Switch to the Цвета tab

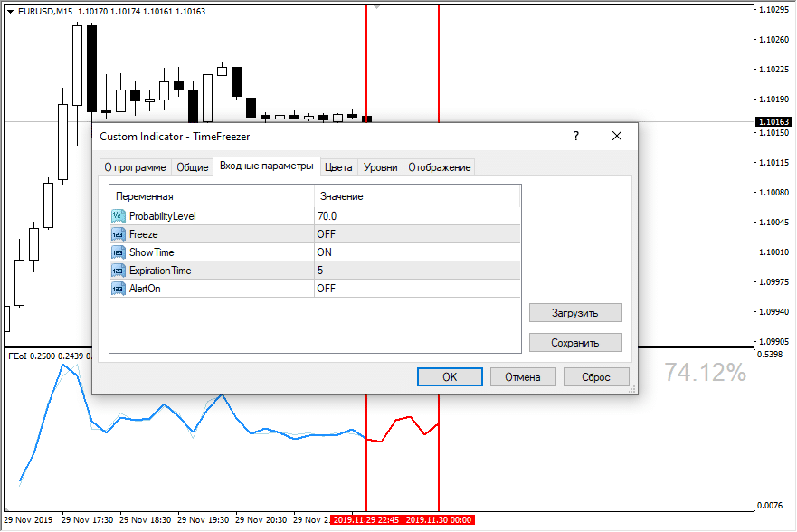click(x=338, y=167)
